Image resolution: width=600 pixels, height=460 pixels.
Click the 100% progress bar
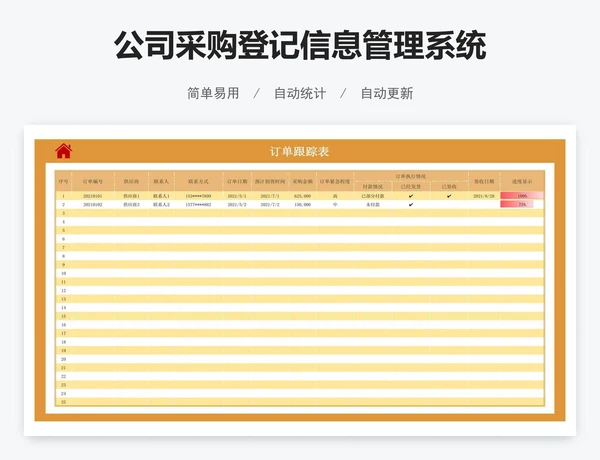(521, 196)
